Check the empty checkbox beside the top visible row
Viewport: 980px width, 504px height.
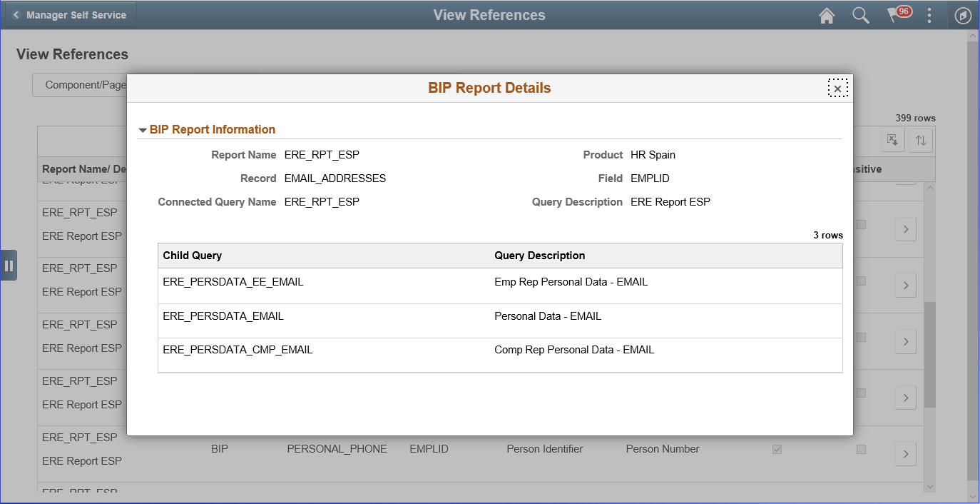861,223
